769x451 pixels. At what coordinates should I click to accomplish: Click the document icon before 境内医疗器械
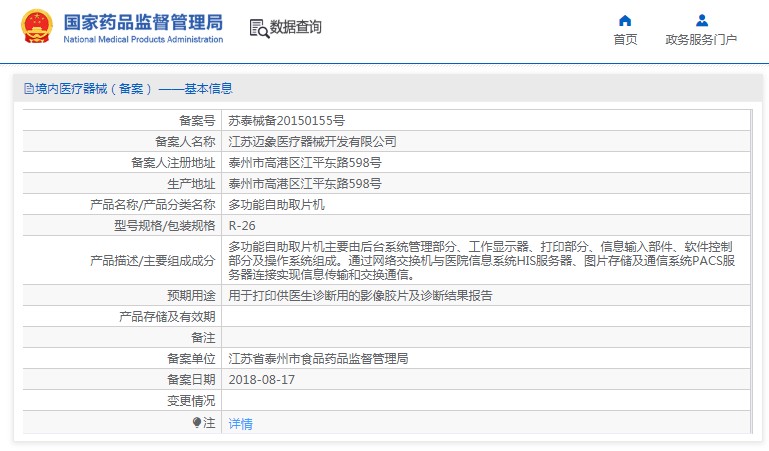(x=29, y=89)
